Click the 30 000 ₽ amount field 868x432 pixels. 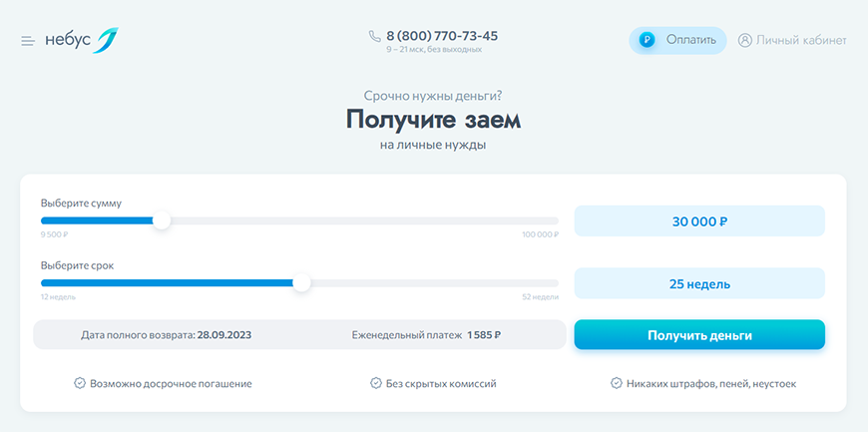(x=699, y=221)
